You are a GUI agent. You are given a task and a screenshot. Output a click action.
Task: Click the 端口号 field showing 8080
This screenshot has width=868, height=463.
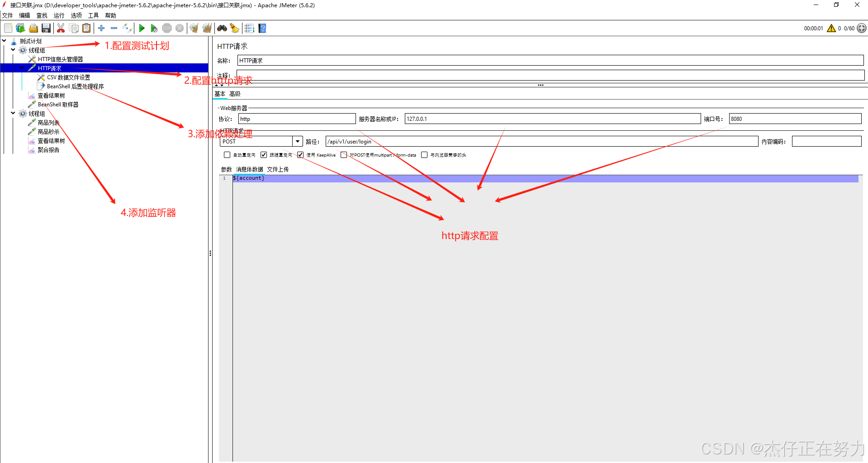pos(795,119)
